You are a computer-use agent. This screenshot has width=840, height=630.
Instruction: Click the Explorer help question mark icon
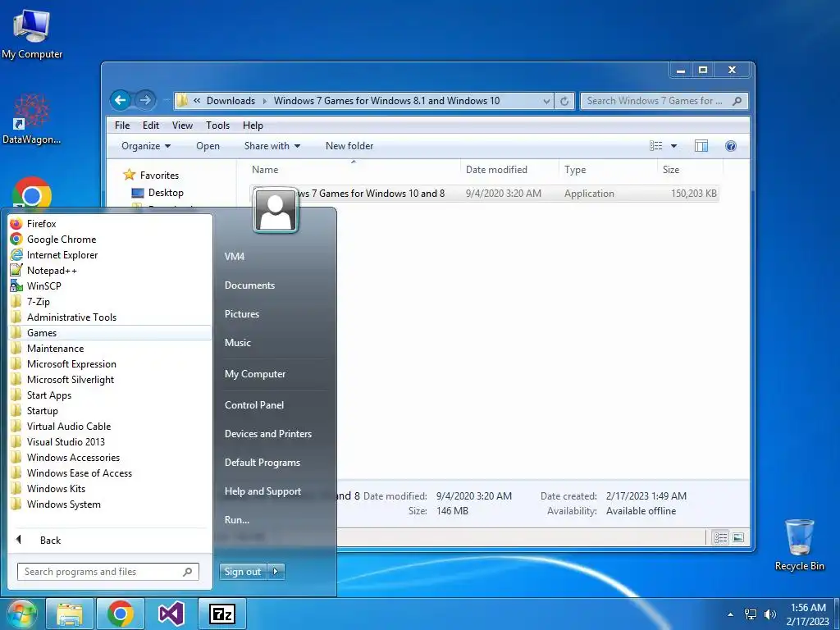[x=731, y=146]
